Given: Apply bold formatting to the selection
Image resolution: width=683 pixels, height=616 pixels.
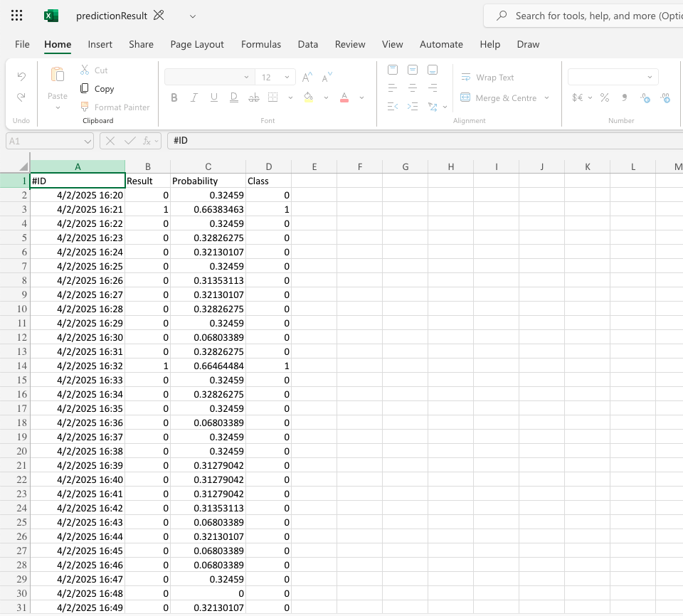Looking at the screenshot, I should pyautogui.click(x=174, y=97).
